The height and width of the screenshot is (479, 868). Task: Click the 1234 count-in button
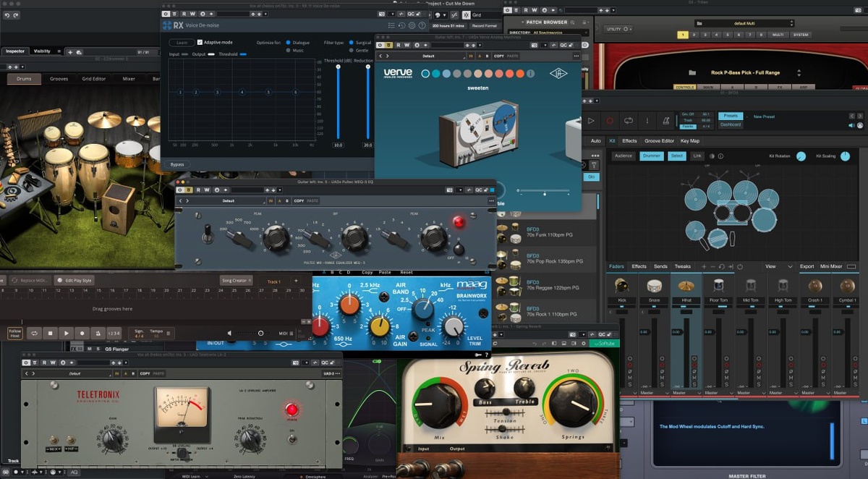[114, 333]
